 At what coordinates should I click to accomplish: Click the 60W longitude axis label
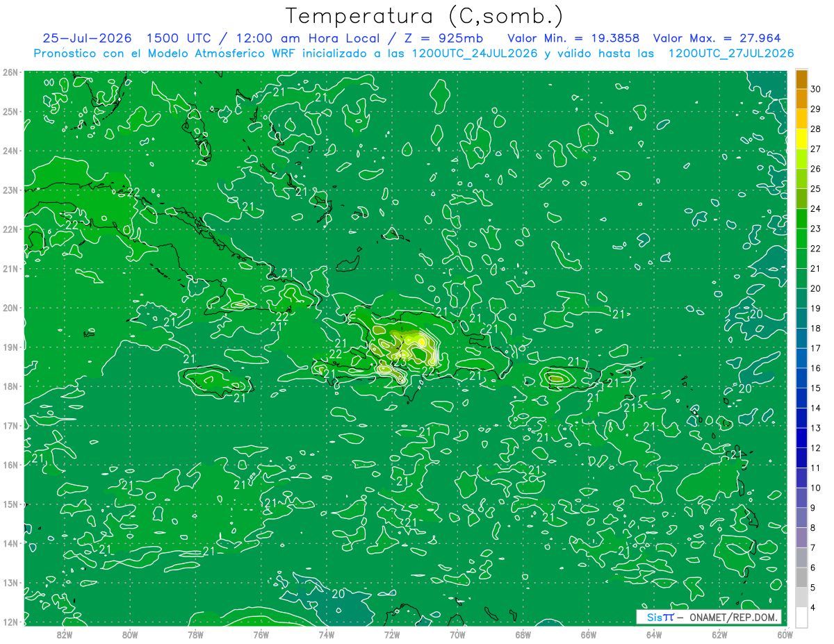click(785, 634)
